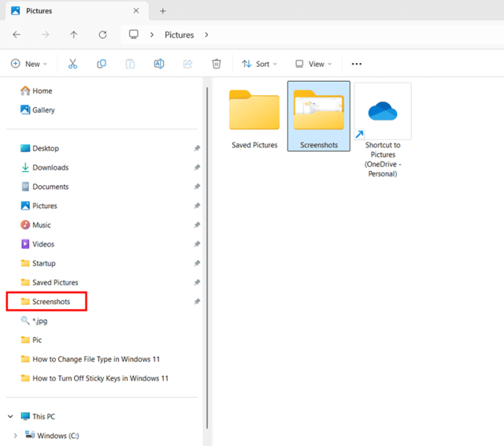Close the Pictures tab
The image size is (504, 446).
pyautogui.click(x=136, y=10)
